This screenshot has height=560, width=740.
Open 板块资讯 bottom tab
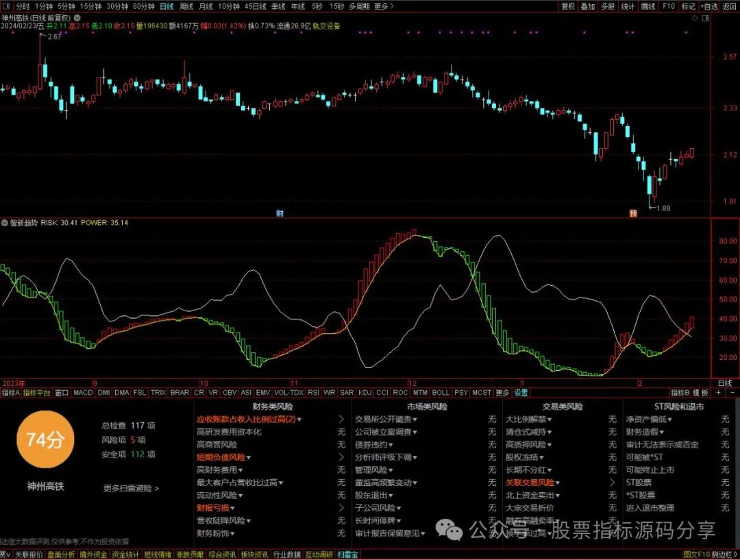pos(254,555)
